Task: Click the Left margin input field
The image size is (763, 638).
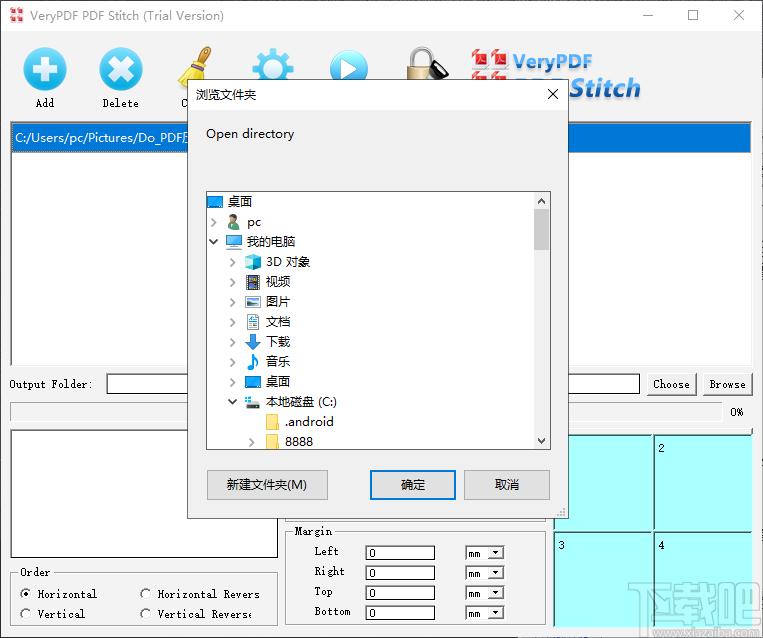Action: pyautogui.click(x=400, y=553)
